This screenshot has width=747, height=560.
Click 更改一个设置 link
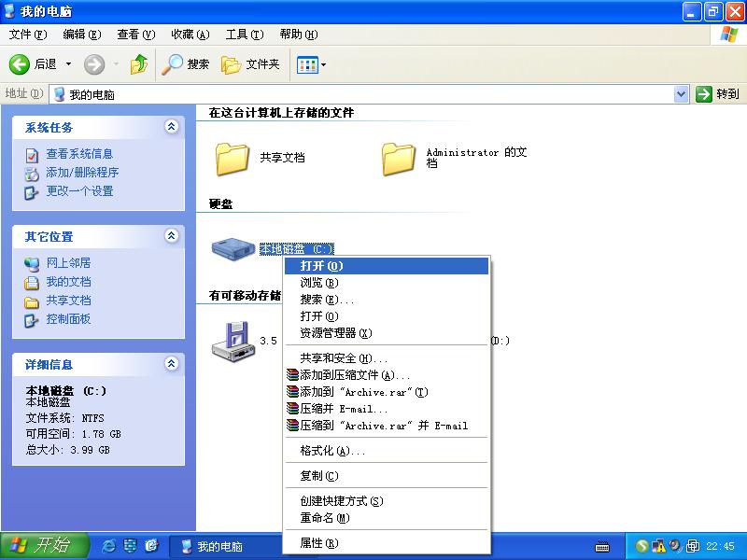[x=79, y=191]
